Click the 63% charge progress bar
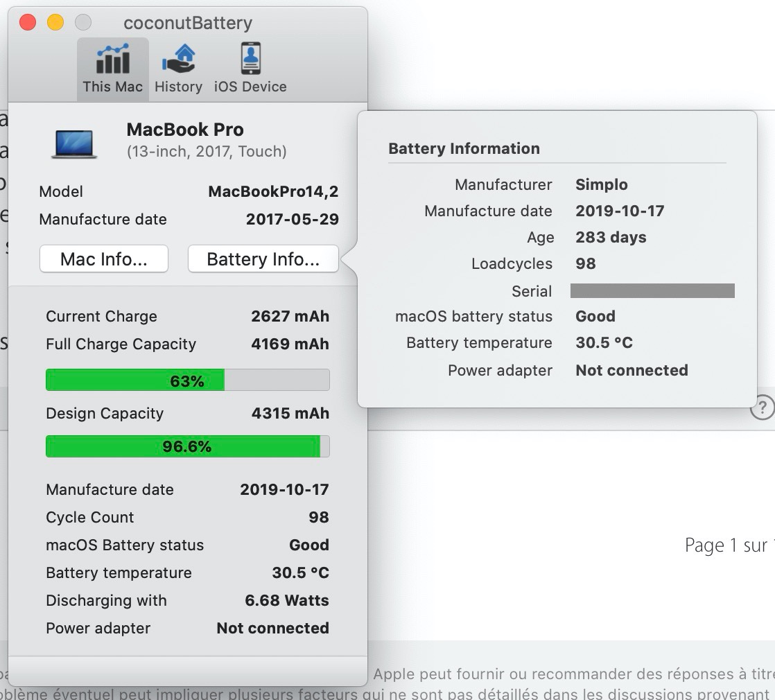Screen dimensions: 775x700 (187, 380)
